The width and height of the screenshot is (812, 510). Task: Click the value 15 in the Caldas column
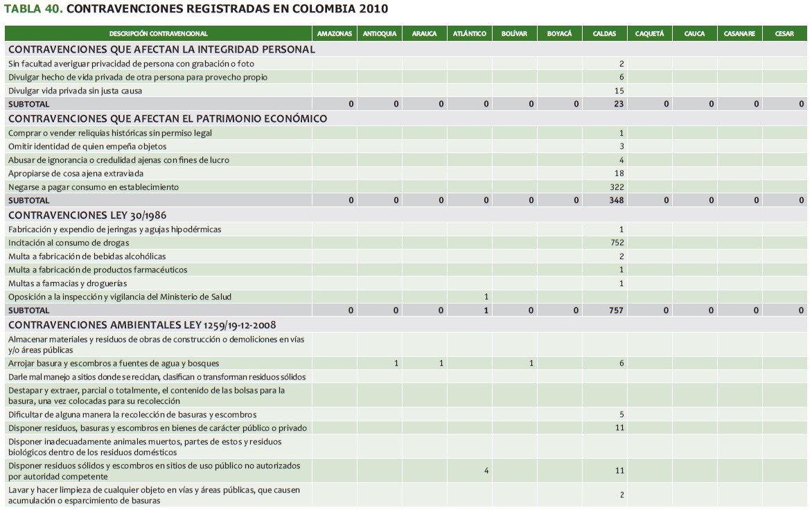click(x=619, y=91)
